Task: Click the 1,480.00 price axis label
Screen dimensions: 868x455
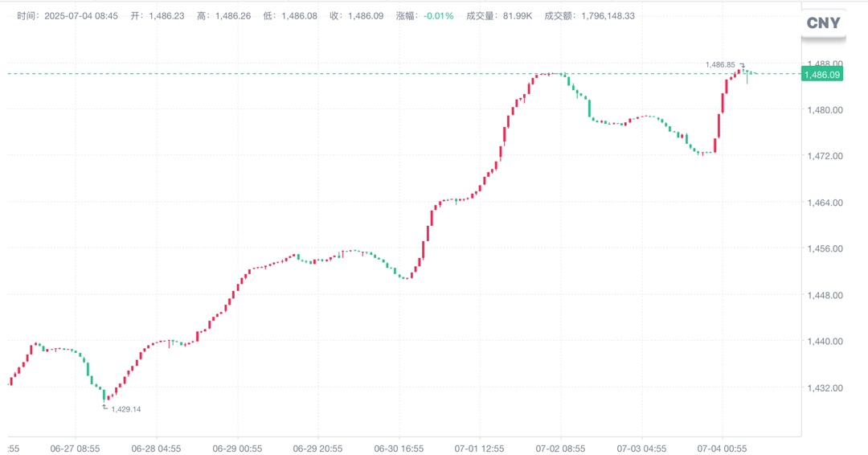Action: 825,110
